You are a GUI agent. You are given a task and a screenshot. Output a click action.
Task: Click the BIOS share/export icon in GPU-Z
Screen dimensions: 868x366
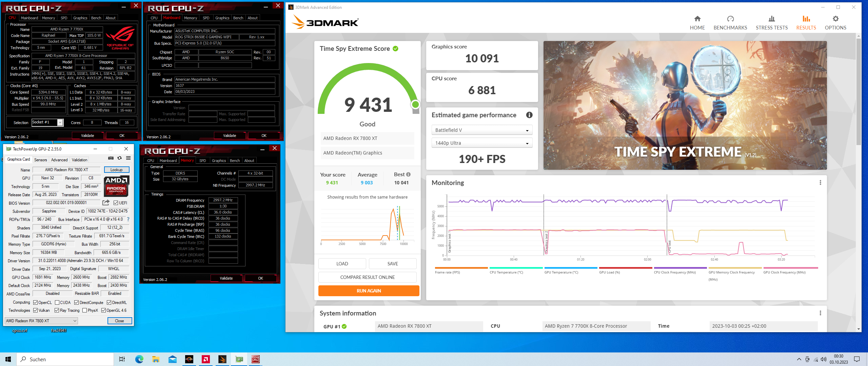(x=106, y=203)
